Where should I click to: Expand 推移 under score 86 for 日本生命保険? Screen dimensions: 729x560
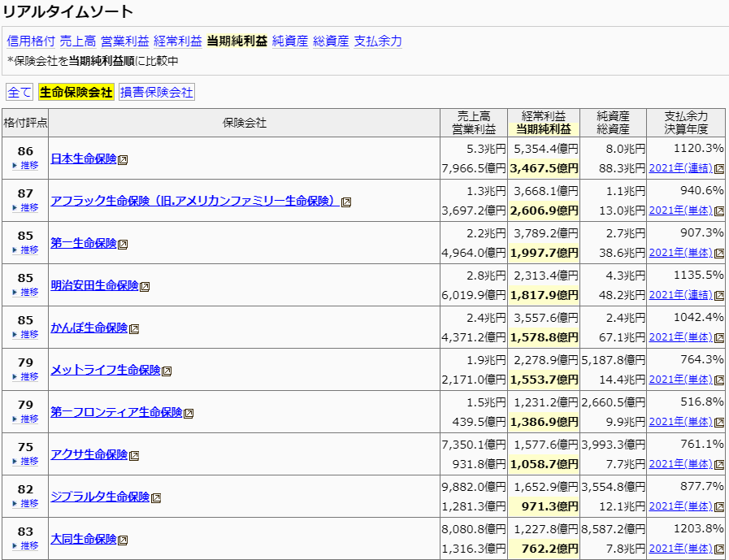click(25, 166)
